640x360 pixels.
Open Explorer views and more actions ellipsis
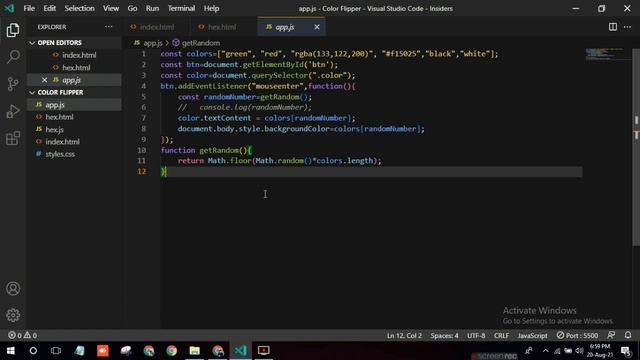(109, 27)
